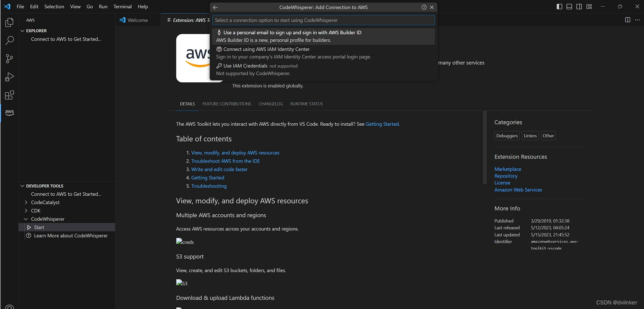Click the details page vertical scrollbar

(485, 148)
